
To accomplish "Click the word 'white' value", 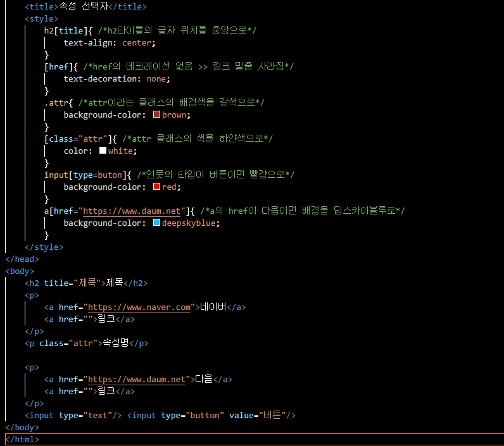I will 120,151.
